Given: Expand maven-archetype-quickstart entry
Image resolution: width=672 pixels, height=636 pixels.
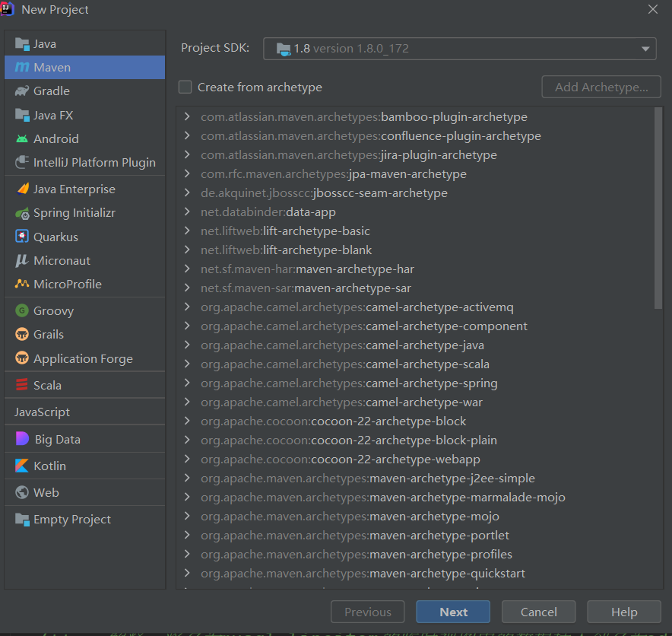Looking at the screenshot, I should (187, 573).
